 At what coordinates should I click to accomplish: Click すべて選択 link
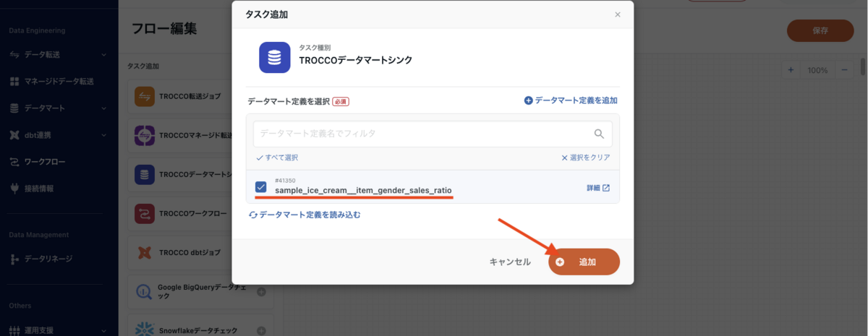[x=277, y=157]
